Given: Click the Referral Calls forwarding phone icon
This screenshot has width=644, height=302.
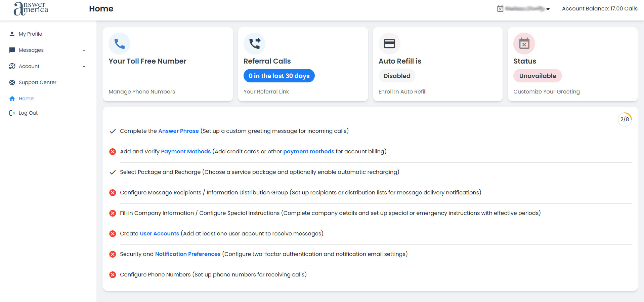Looking at the screenshot, I should click(x=254, y=44).
